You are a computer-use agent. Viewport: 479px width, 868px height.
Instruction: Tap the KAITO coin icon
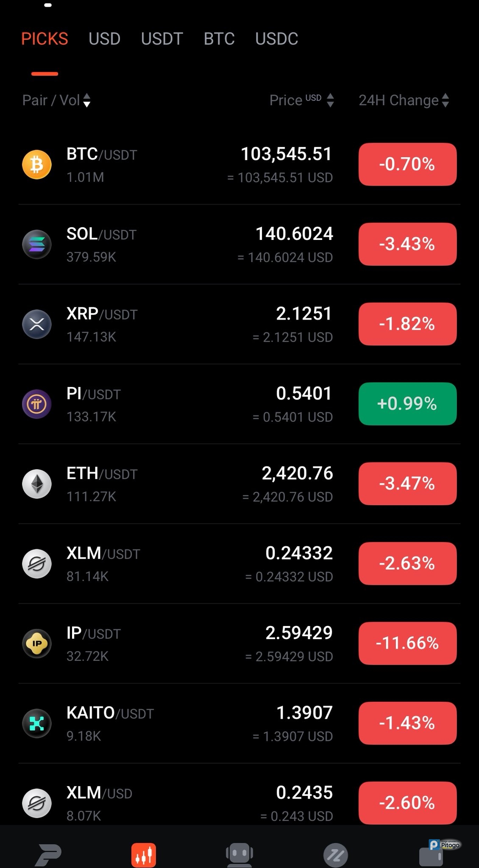pyautogui.click(x=37, y=723)
